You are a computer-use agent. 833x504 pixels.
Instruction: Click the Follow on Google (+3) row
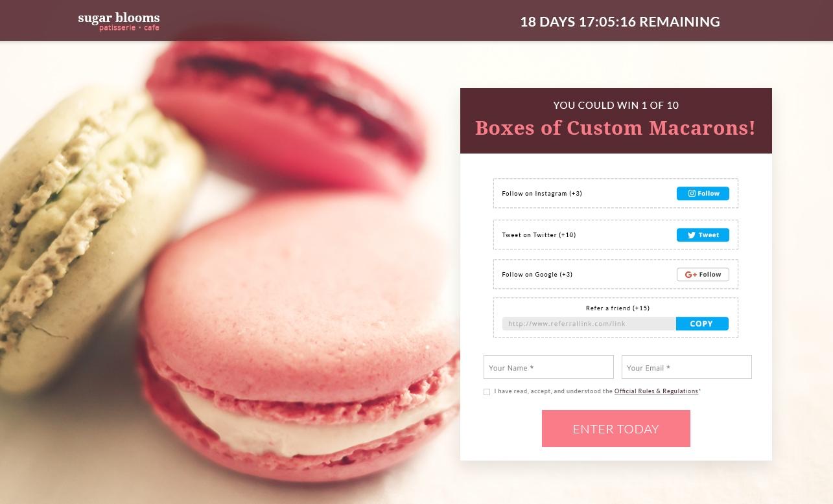pos(616,274)
